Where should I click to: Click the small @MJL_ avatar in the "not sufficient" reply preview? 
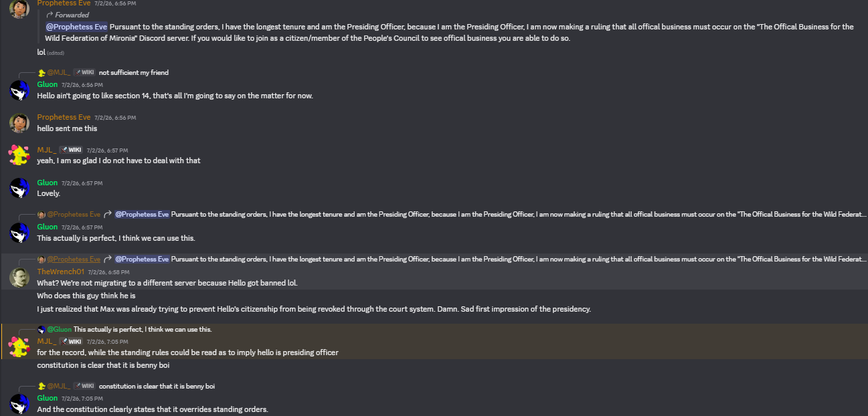click(x=41, y=72)
